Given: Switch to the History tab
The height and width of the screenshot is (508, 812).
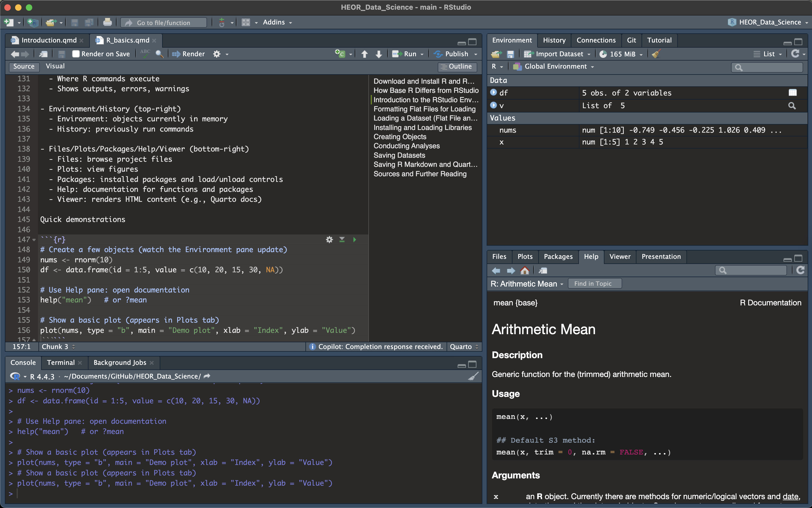Looking at the screenshot, I should (554, 40).
